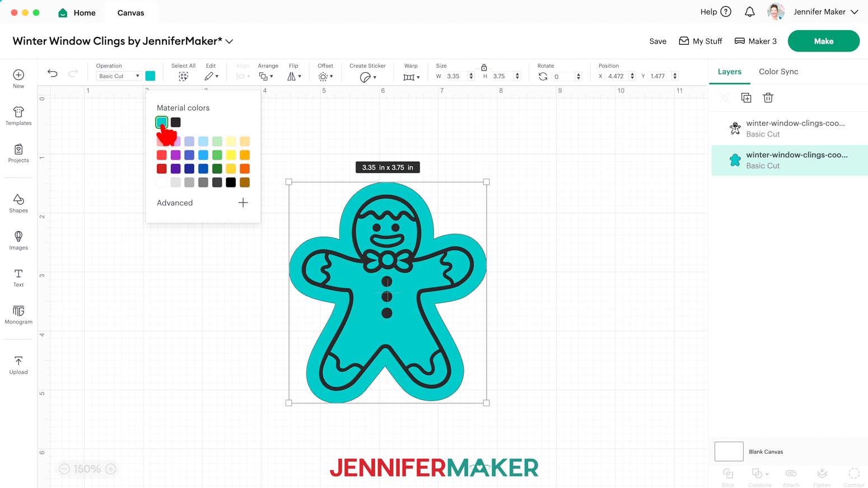Zoom in with the plus button
This screenshot has width=868, height=488.
click(x=111, y=469)
